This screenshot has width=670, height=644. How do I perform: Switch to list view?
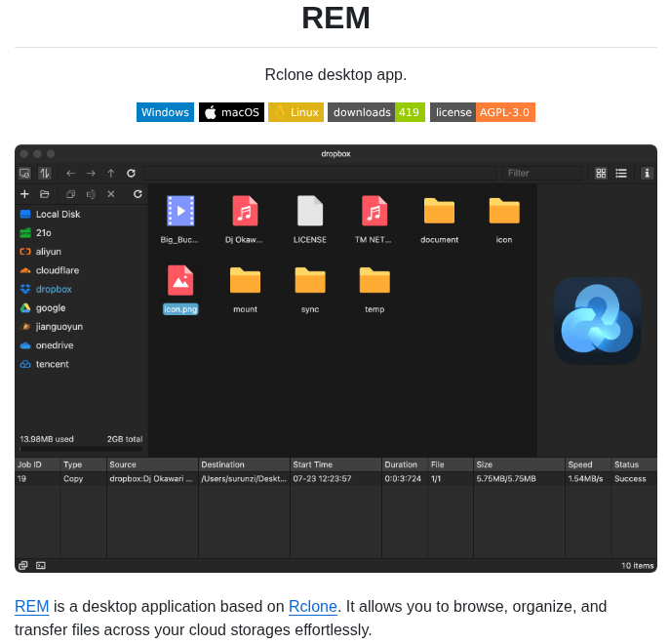[621, 173]
